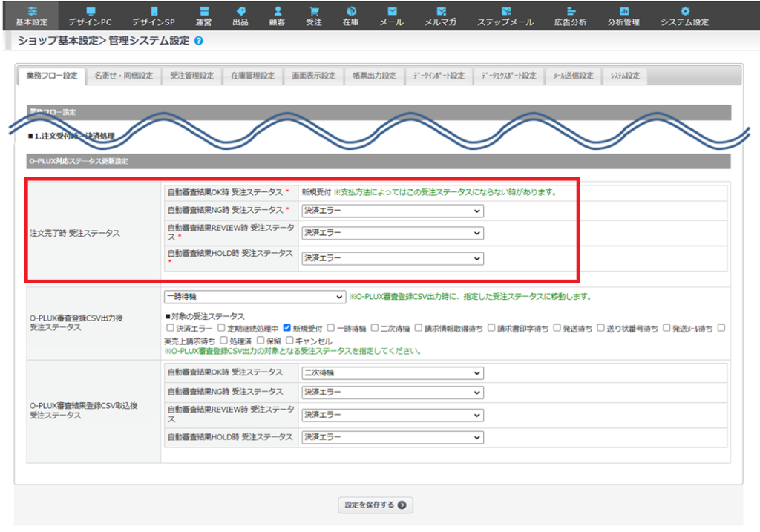Expand the 二次待機 status dropdown
This screenshot has width=760, height=532.
pyautogui.click(x=392, y=372)
